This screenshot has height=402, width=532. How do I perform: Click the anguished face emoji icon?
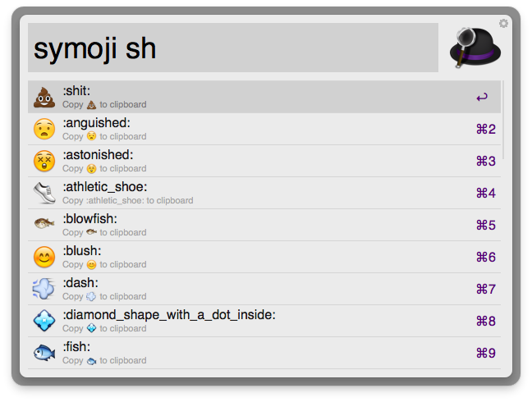(x=44, y=129)
